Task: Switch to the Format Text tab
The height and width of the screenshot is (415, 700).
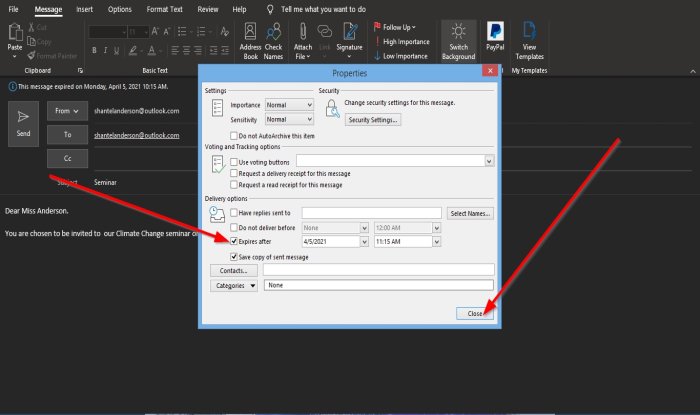Action: (164, 9)
